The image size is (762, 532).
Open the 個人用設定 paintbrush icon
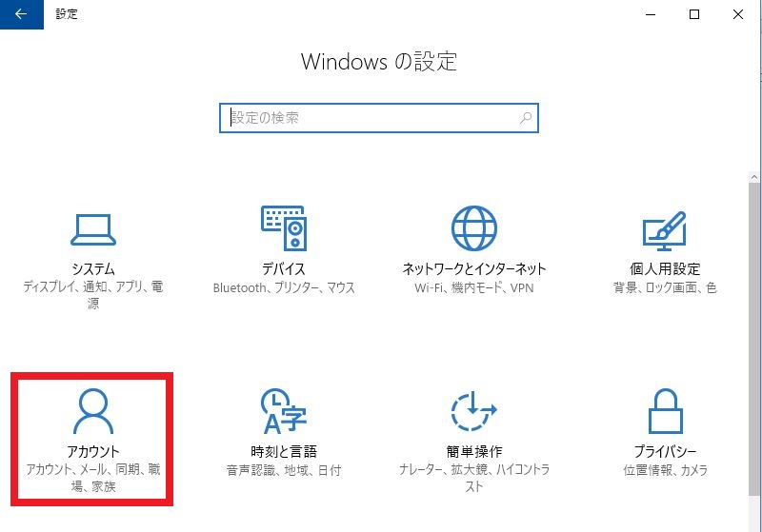pyautogui.click(x=664, y=230)
